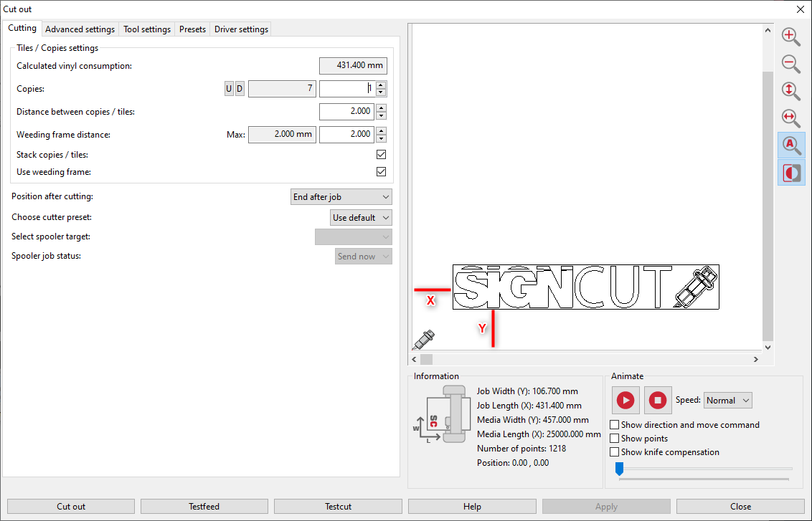The width and height of the screenshot is (812, 521).
Task: Increase Distance between copies spinner
Action: [381, 108]
